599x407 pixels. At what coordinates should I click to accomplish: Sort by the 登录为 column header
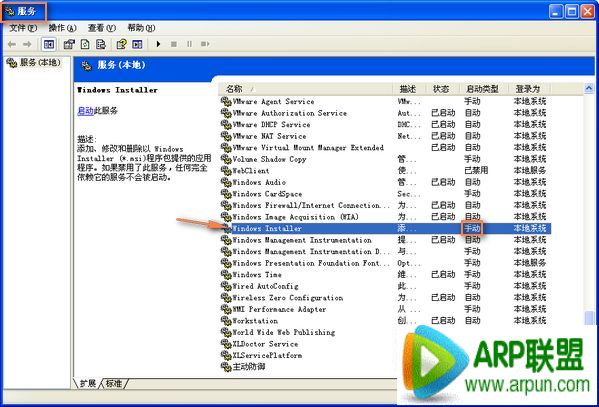click(x=528, y=89)
